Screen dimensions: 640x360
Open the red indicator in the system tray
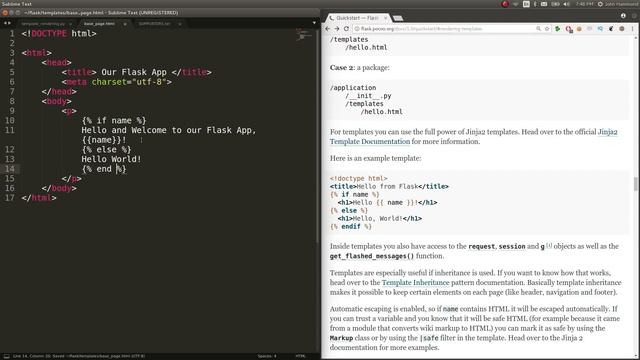click(x=505, y=4)
